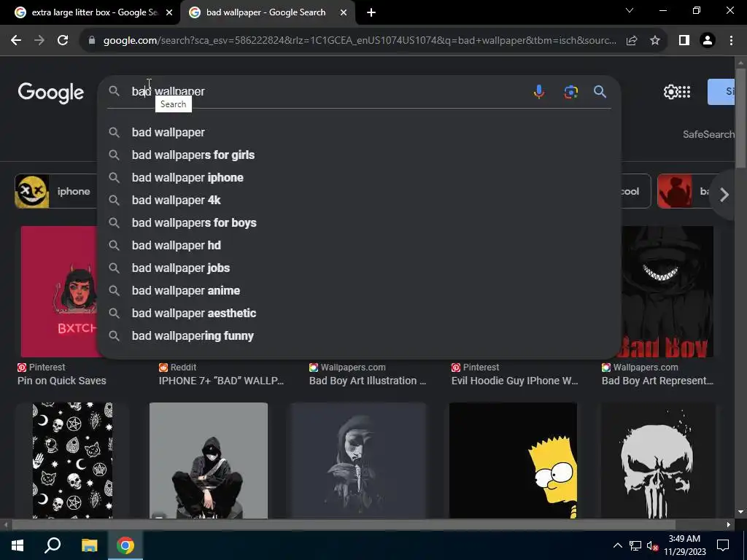The height and width of the screenshot is (560, 747).
Task: Open Evil Hoodie Guy IPhone link
Action: 514,381
